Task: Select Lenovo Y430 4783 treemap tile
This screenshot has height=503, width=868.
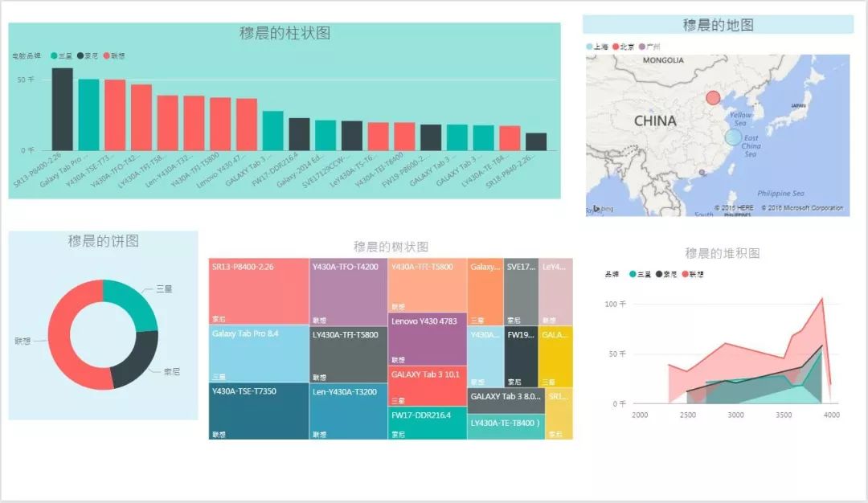Action: coord(428,338)
